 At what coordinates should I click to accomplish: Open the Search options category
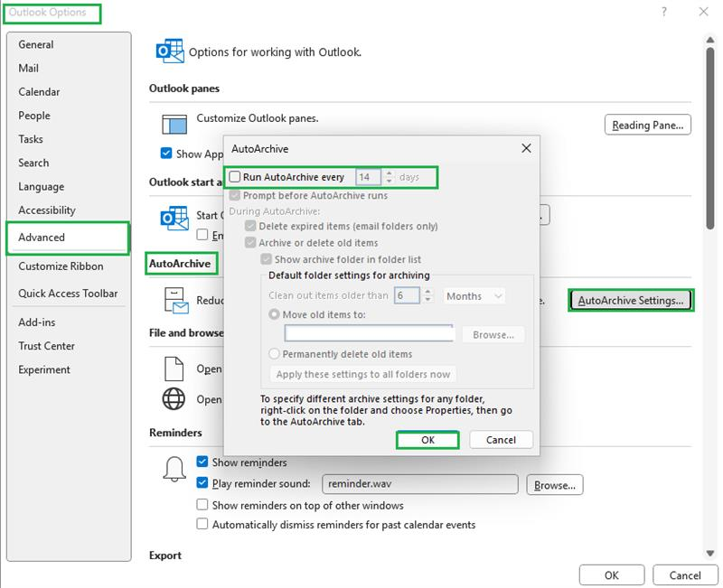69,163
